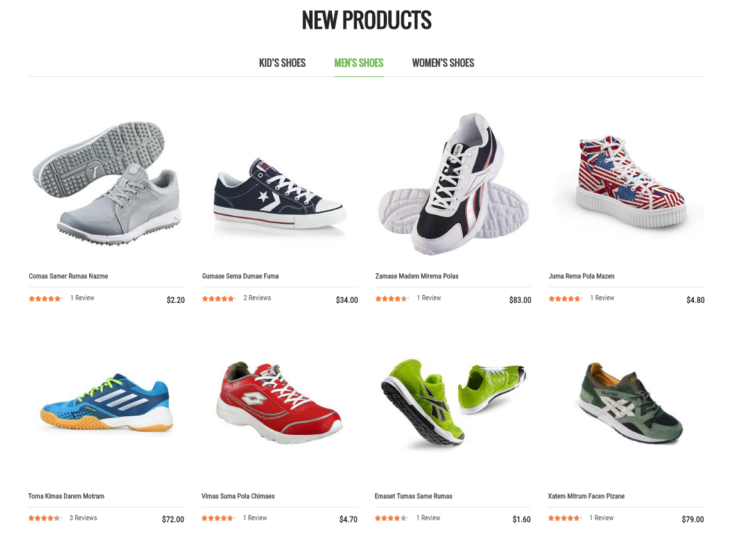View the white Reebok running shoe picture
The image size is (740, 560).
(453, 183)
